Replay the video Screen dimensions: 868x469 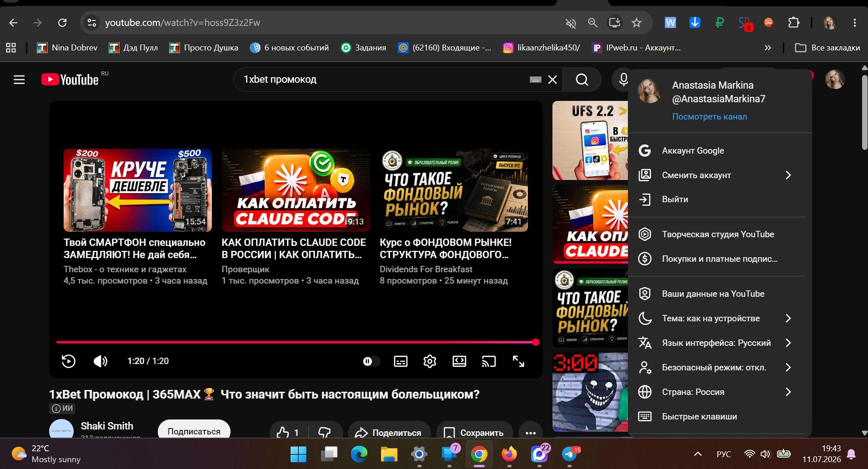tap(69, 361)
